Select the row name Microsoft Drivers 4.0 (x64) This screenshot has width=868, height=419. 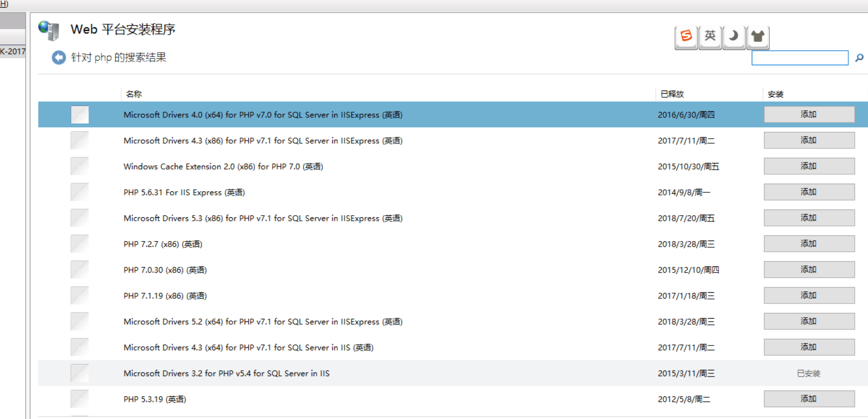click(x=263, y=115)
